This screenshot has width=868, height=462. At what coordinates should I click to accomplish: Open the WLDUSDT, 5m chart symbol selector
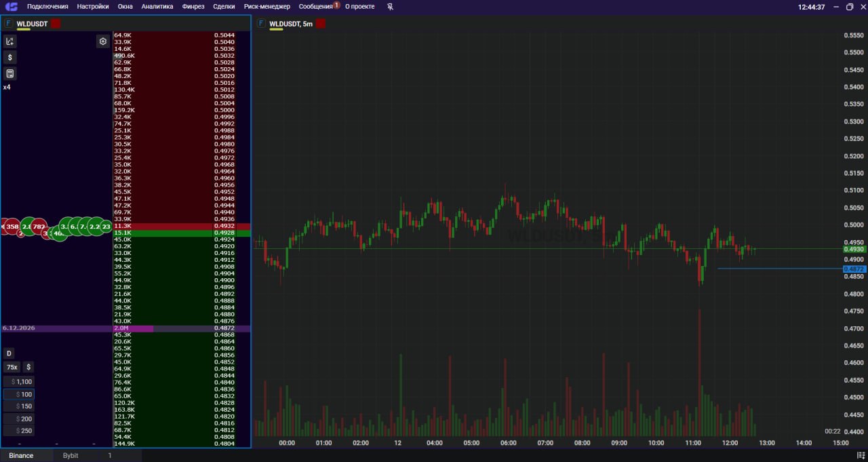point(291,24)
